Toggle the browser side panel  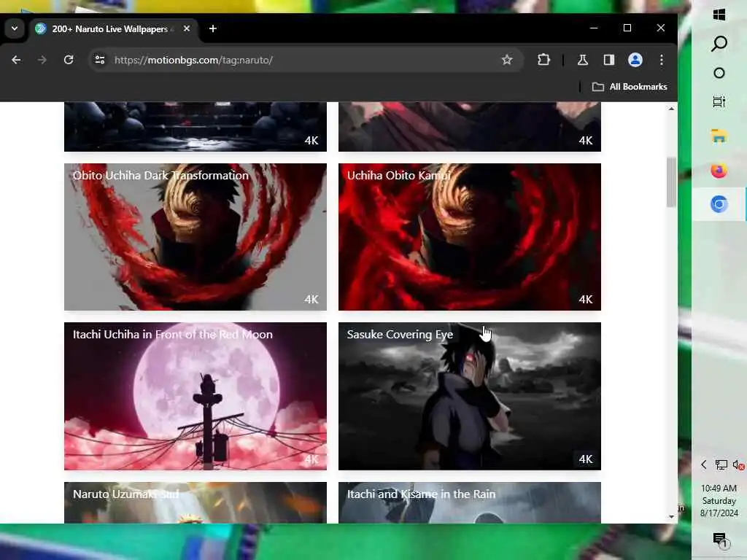coord(609,60)
